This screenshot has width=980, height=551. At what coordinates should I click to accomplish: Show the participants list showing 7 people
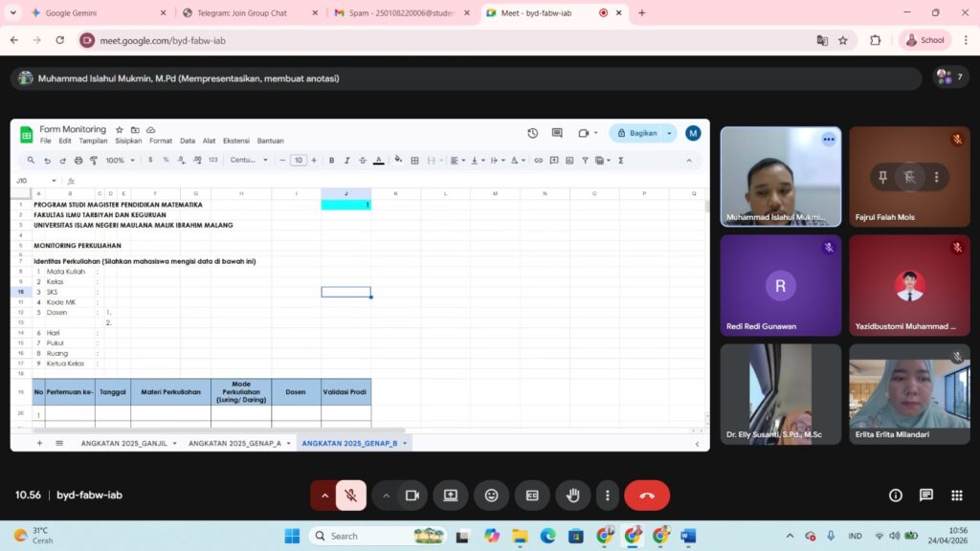tap(950, 77)
